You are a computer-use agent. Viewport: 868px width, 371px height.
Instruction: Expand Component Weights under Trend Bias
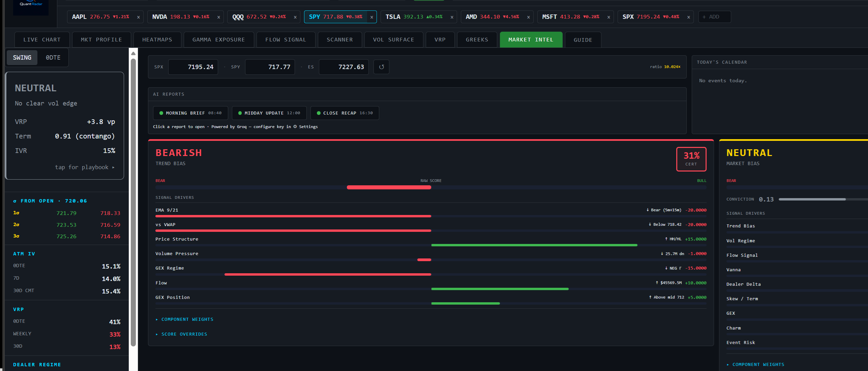[x=184, y=319]
